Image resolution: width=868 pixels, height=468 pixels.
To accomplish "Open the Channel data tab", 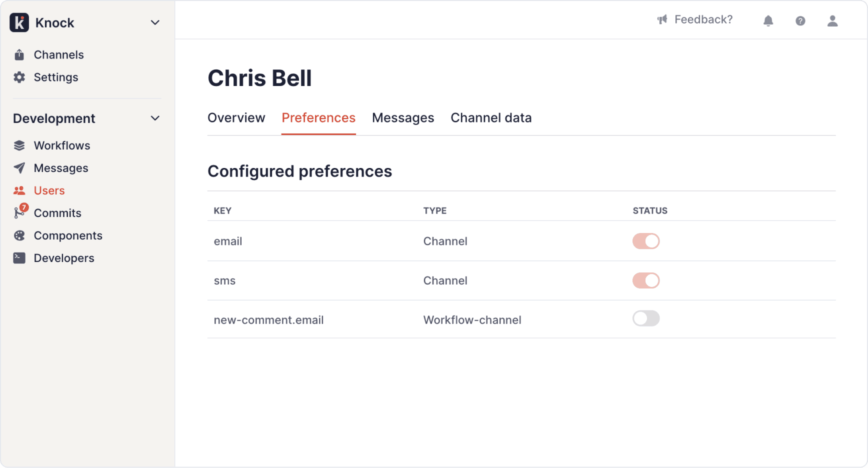I will click(490, 118).
